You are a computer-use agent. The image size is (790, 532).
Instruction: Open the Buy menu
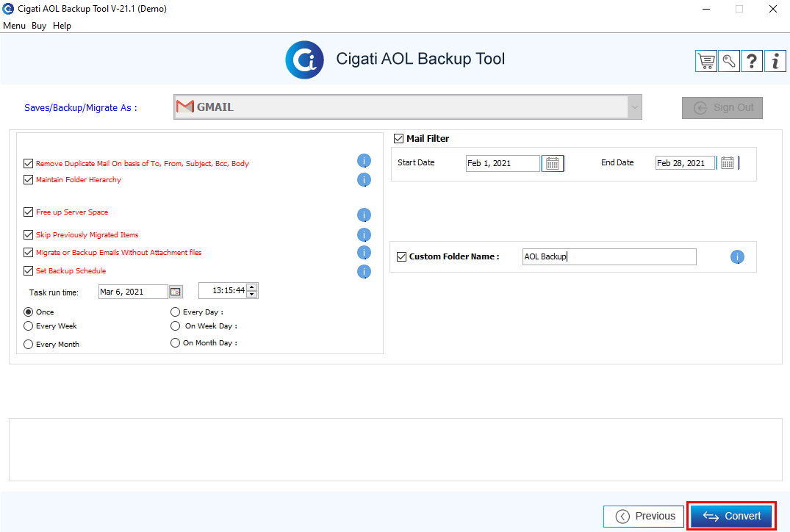[39, 26]
